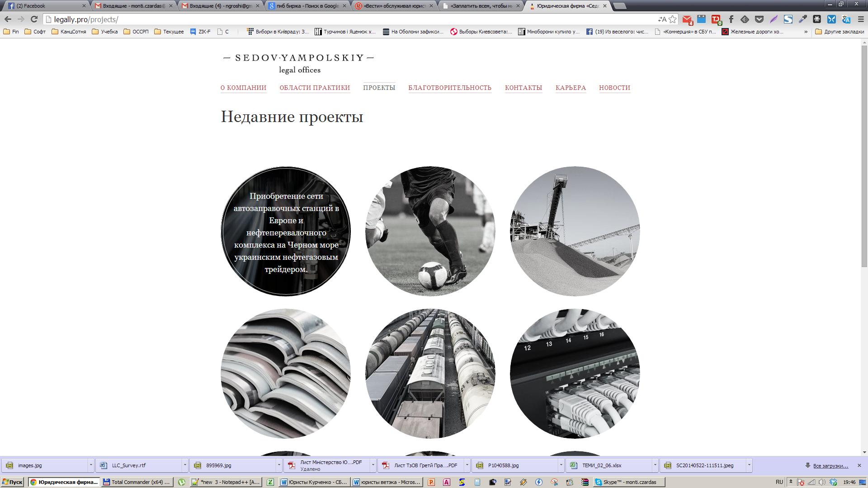
Task: Go back to the previous page
Action: tap(8, 19)
